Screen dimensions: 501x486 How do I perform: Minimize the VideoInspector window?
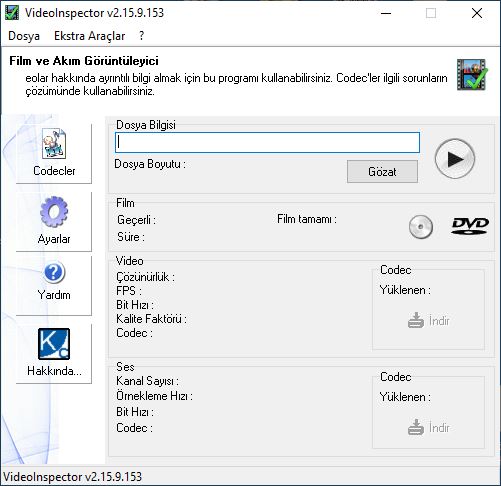[386, 13]
